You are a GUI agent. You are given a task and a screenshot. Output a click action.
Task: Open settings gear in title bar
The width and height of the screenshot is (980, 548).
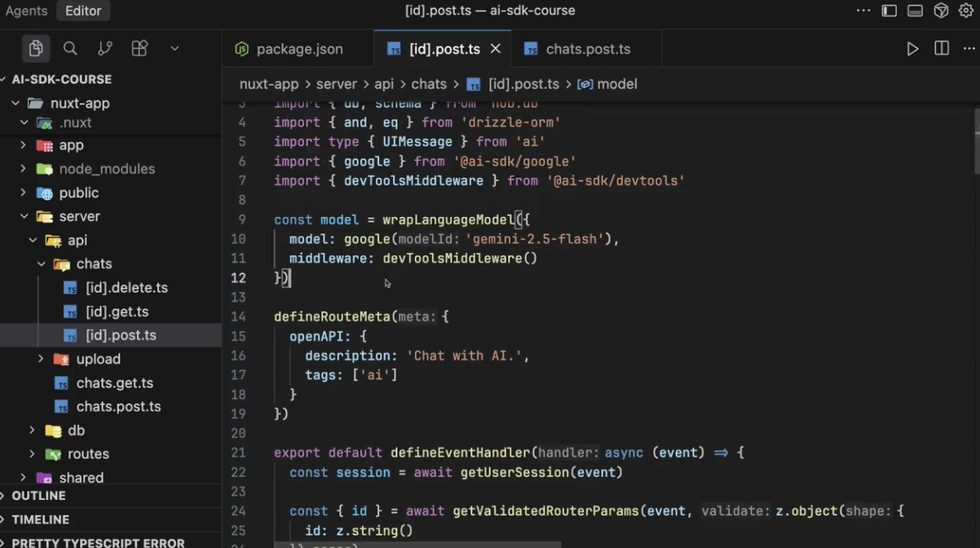pos(966,11)
